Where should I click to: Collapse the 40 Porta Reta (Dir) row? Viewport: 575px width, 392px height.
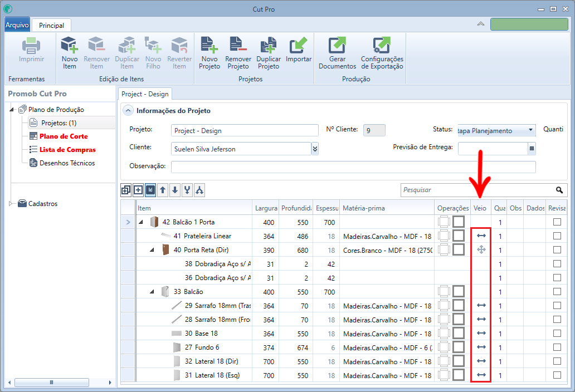(x=152, y=250)
